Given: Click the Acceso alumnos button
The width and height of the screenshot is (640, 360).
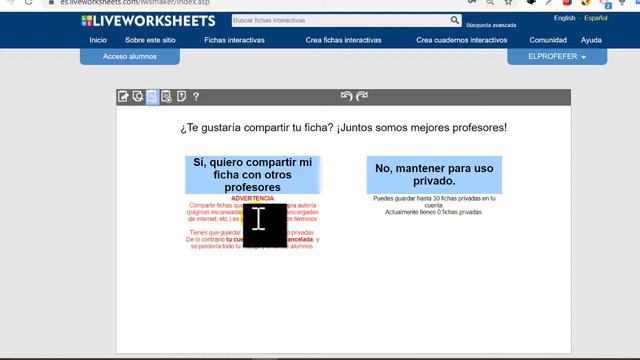Looking at the screenshot, I should 130,56.
